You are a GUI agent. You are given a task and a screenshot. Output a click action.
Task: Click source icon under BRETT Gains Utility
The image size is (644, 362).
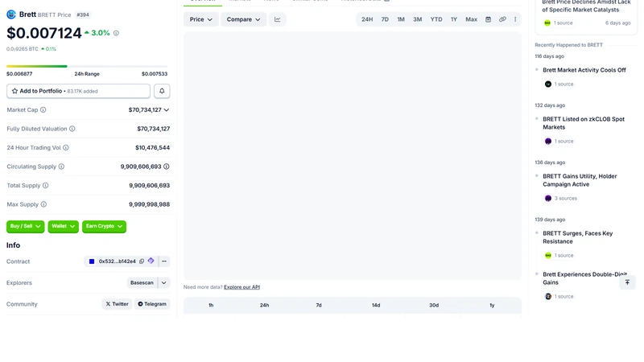(x=548, y=198)
